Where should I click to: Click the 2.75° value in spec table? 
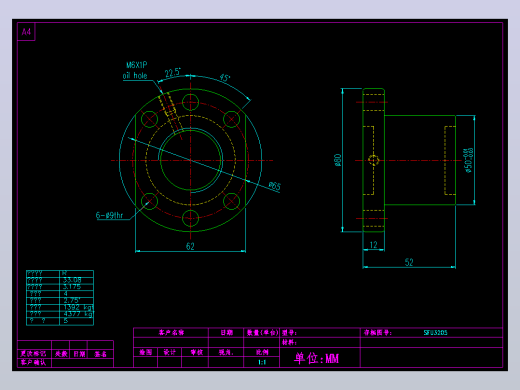(x=72, y=300)
